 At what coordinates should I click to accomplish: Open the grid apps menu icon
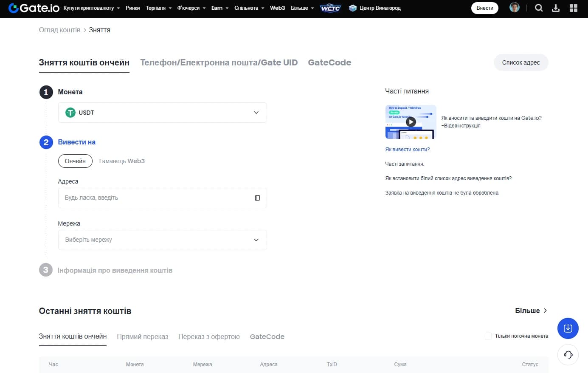tap(574, 8)
